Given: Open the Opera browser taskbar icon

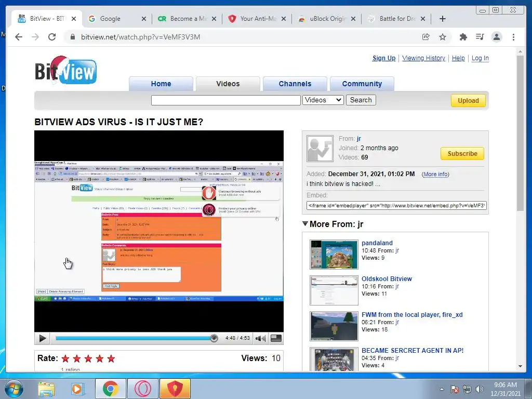Looking at the screenshot, I should (142, 389).
